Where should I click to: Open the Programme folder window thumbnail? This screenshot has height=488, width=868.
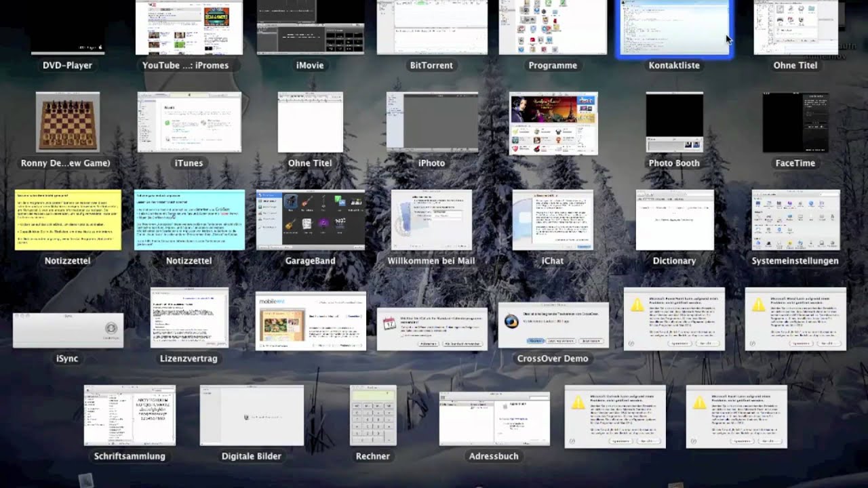click(x=553, y=27)
